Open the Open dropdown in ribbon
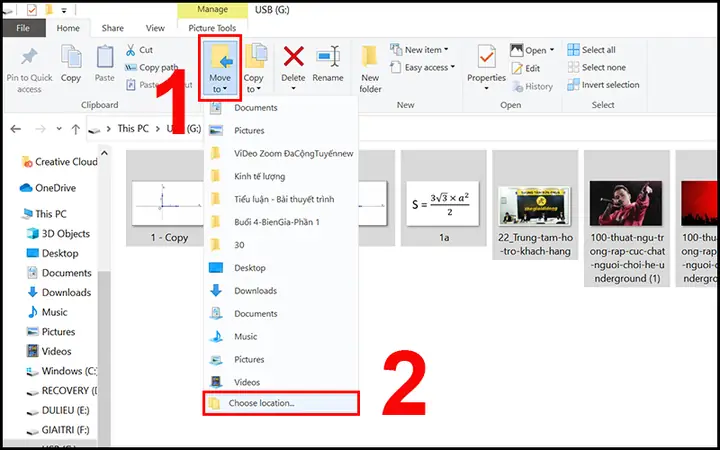 [x=532, y=50]
